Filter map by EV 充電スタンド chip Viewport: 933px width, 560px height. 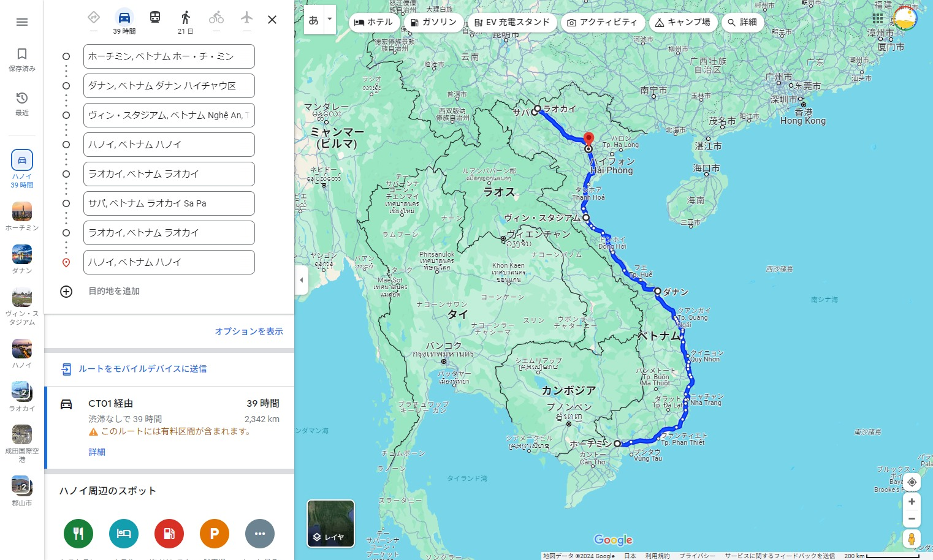[512, 23]
